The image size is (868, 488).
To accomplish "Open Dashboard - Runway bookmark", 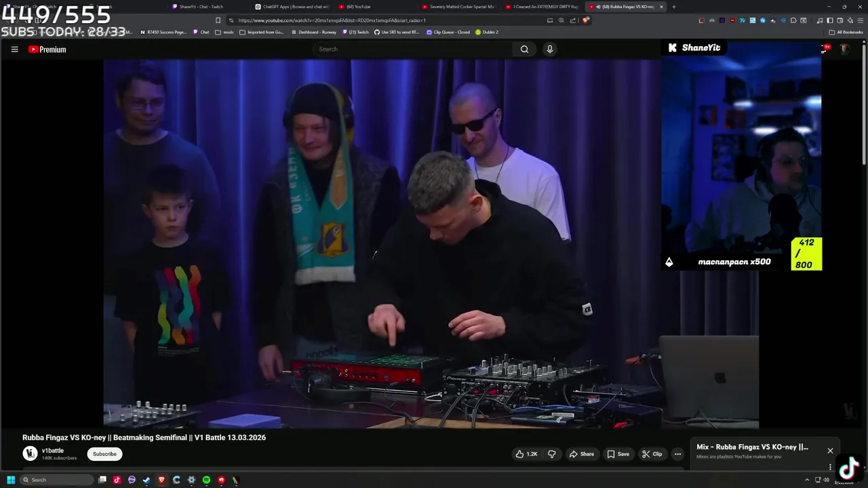I will click(313, 32).
